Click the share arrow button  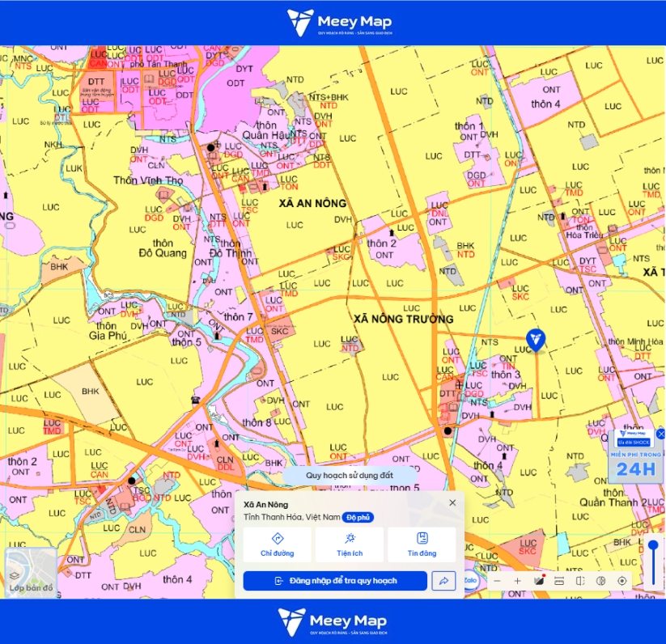[443, 581]
